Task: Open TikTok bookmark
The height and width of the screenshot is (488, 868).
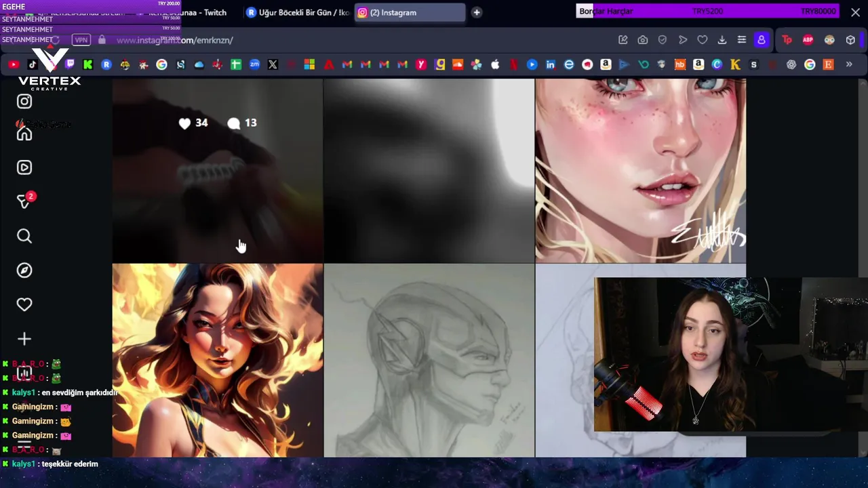Action: (33, 64)
